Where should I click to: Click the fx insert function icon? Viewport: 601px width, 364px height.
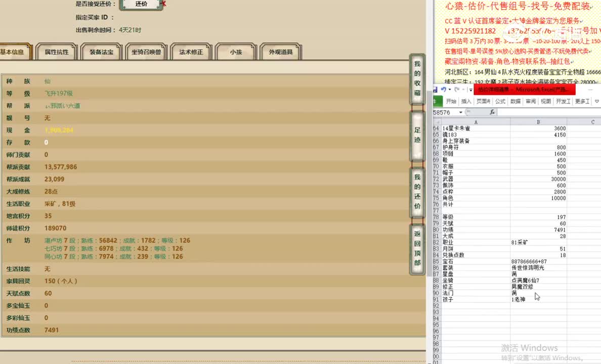pyautogui.click(x=492, y=112)
